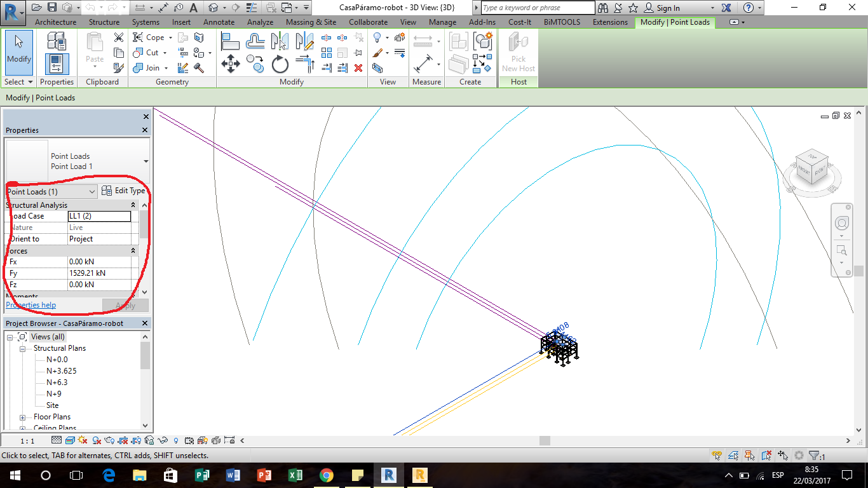Click the Fy force value field
Screen dimensions: 868x488
coord(100,273)
